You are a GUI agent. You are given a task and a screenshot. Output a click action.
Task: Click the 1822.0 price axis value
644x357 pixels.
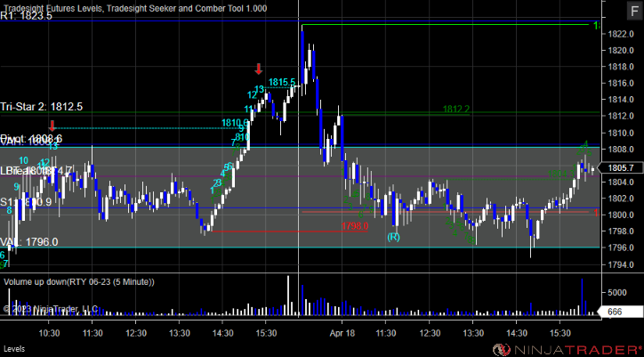(x=620, y=34)
